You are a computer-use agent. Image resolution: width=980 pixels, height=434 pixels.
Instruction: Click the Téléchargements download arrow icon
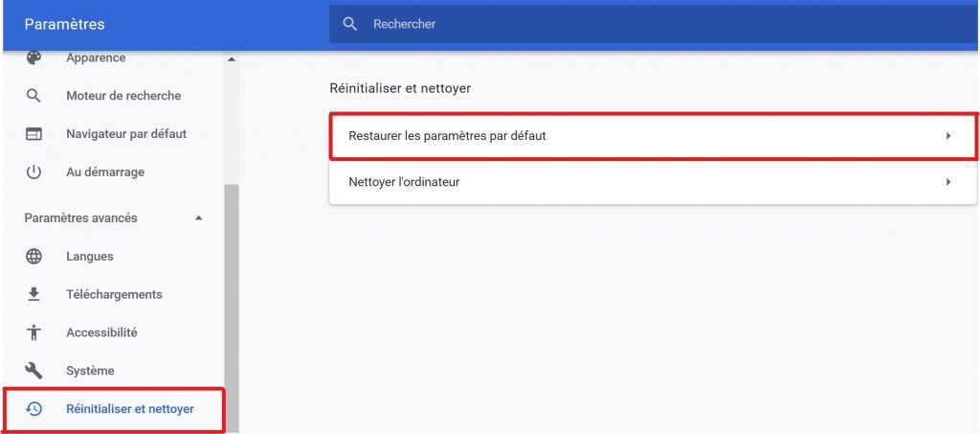point(33,294)
